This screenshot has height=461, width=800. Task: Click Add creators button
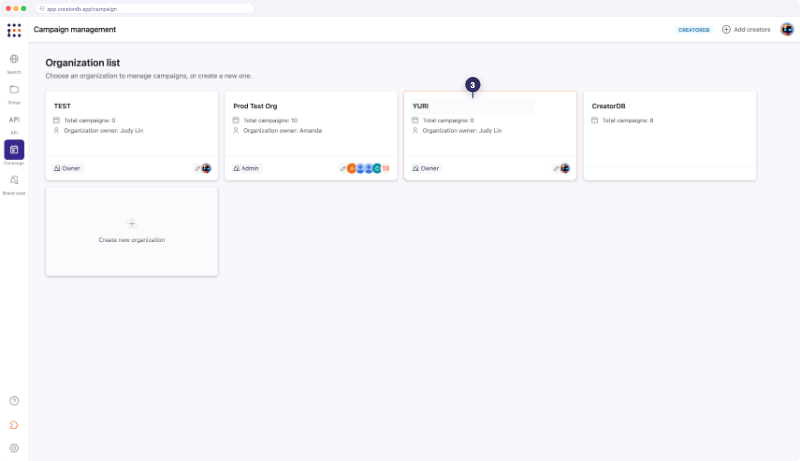(746, 30)
